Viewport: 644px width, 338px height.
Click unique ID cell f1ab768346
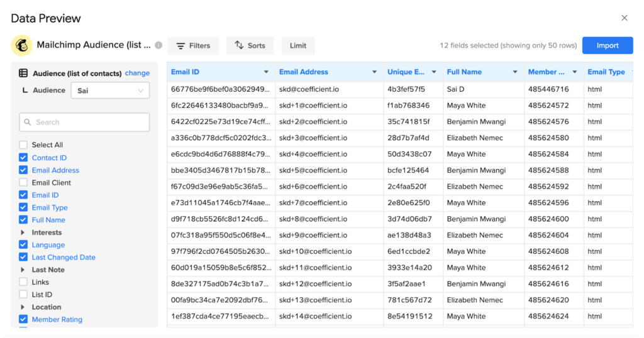(x=414, y=106)
